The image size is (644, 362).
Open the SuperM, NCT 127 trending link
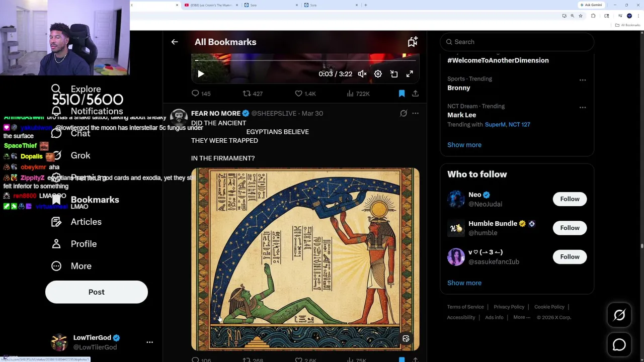(507, 125)
